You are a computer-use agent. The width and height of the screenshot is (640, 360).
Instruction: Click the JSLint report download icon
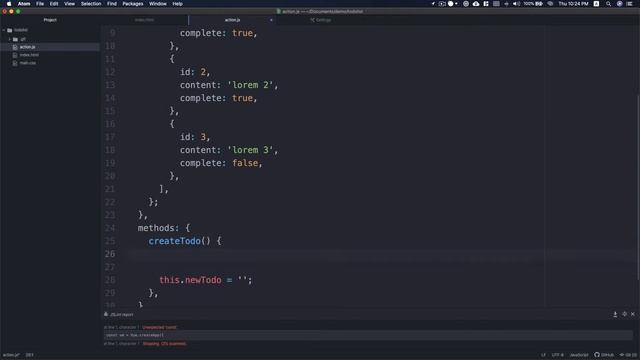[615, 314]
